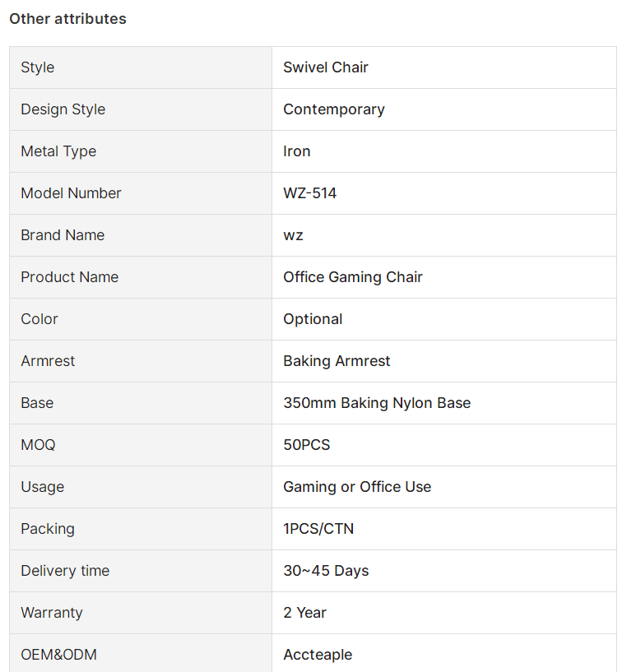
Task: Click the WZ-514 model number value
Action: [x=309, y=193]
